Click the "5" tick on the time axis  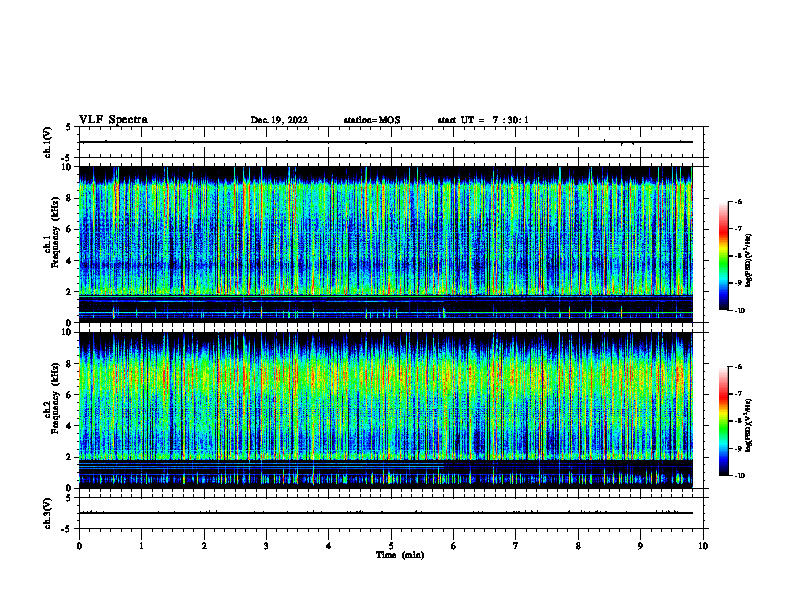[391, 546]
